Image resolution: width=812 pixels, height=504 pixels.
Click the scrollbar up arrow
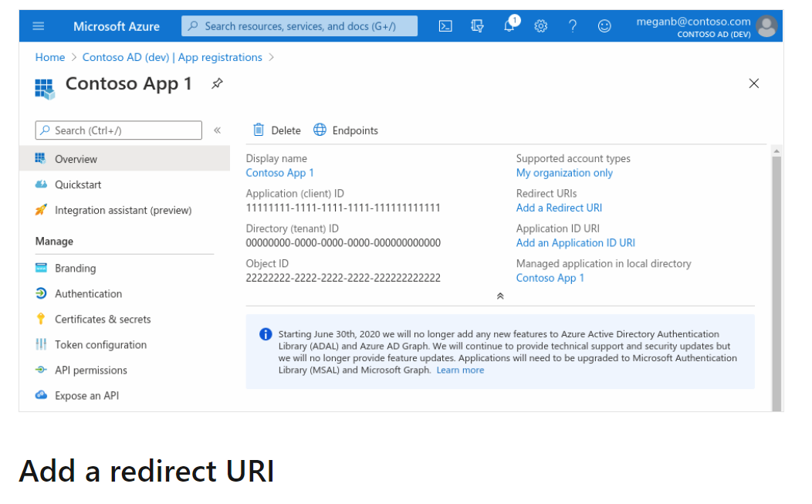776,151
